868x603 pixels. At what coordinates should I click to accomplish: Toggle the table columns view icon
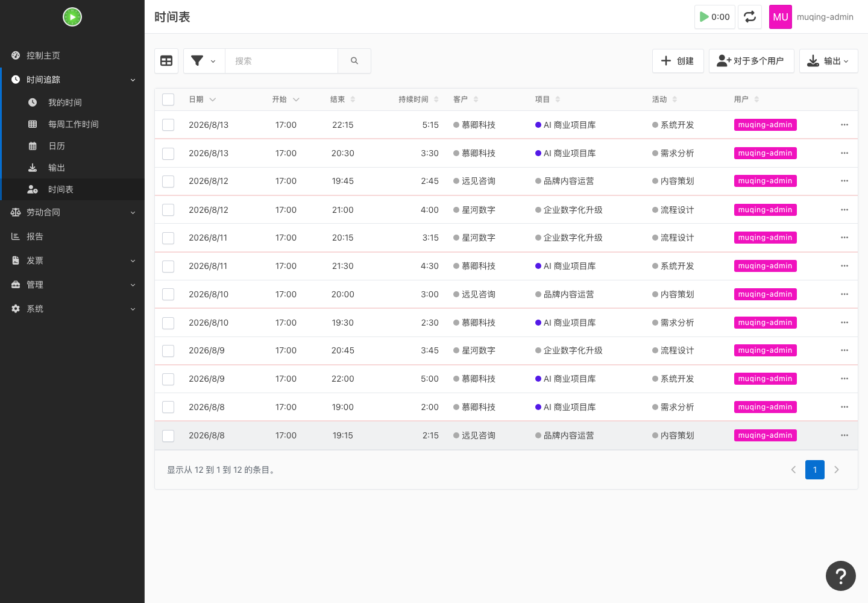tap(166, 61)
